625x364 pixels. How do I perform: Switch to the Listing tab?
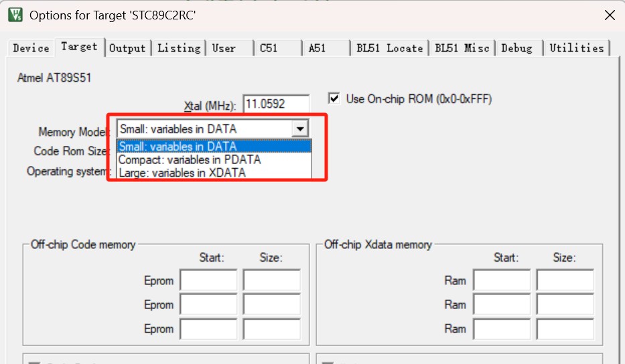pos(179,48)
